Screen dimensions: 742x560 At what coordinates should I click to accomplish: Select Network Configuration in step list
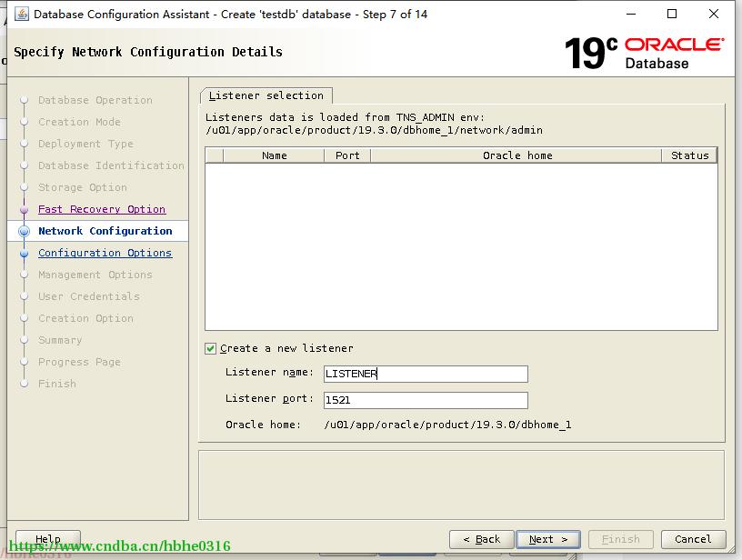pos(105,231)
